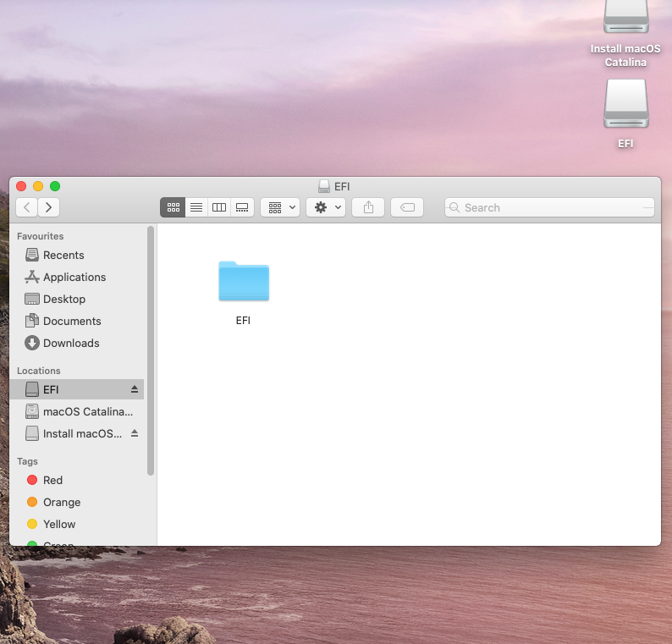
Task: Zoom the Finder window with green button
Action: [55, 186]
